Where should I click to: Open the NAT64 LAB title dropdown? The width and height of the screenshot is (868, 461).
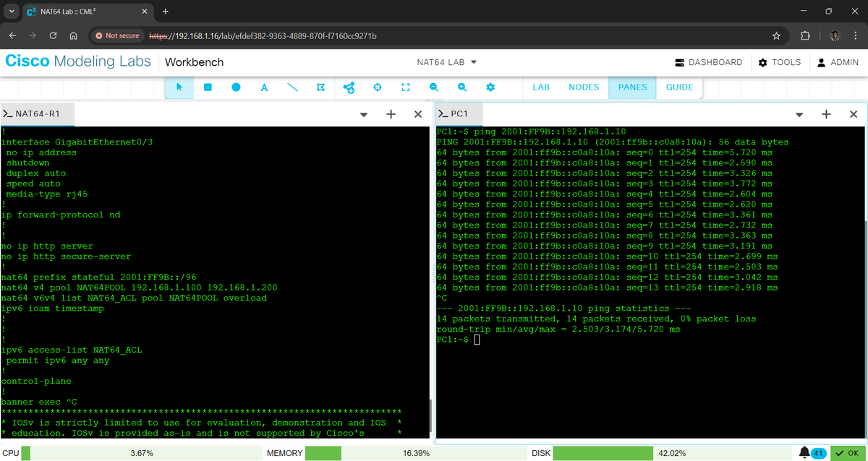pyautogui.click(x=447, y=62)
